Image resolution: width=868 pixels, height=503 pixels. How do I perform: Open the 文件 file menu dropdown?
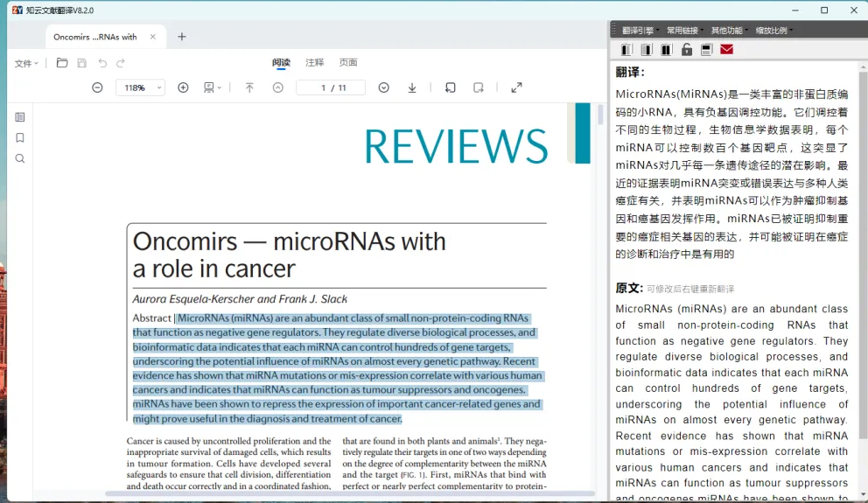26,64
